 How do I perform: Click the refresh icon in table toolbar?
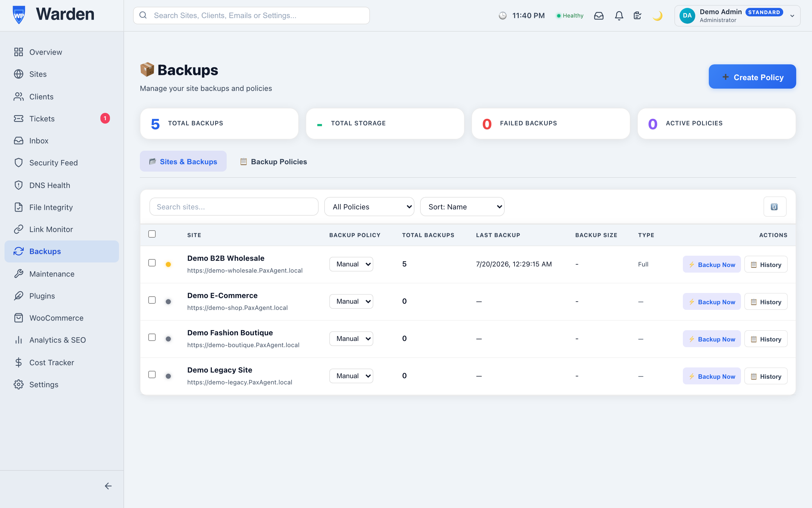coord(775,207)
